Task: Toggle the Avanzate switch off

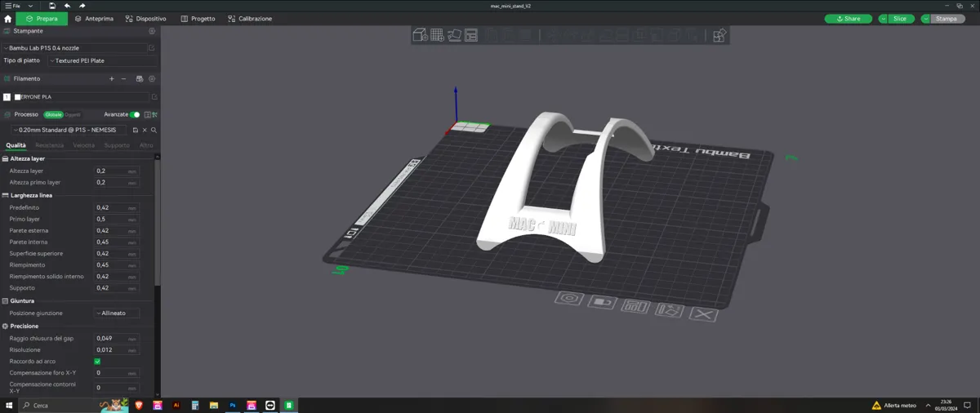Action: click(x=135, y=115)
